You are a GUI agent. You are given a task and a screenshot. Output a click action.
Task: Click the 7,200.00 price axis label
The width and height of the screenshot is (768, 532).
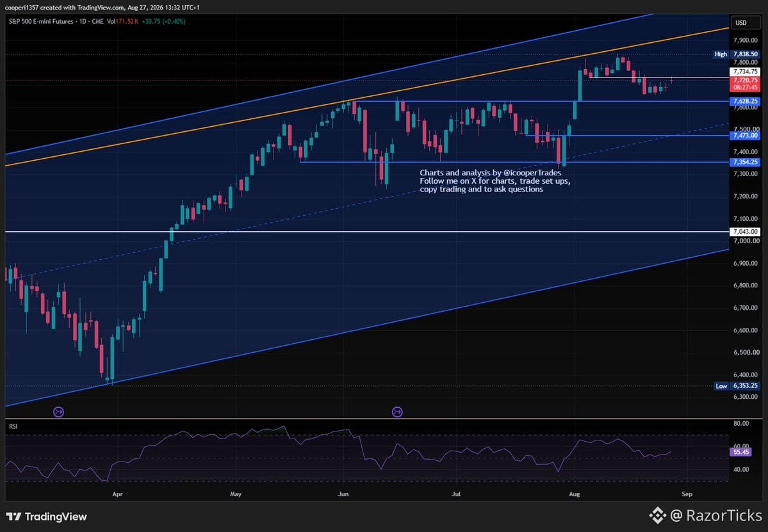click(x=746, y=197)
